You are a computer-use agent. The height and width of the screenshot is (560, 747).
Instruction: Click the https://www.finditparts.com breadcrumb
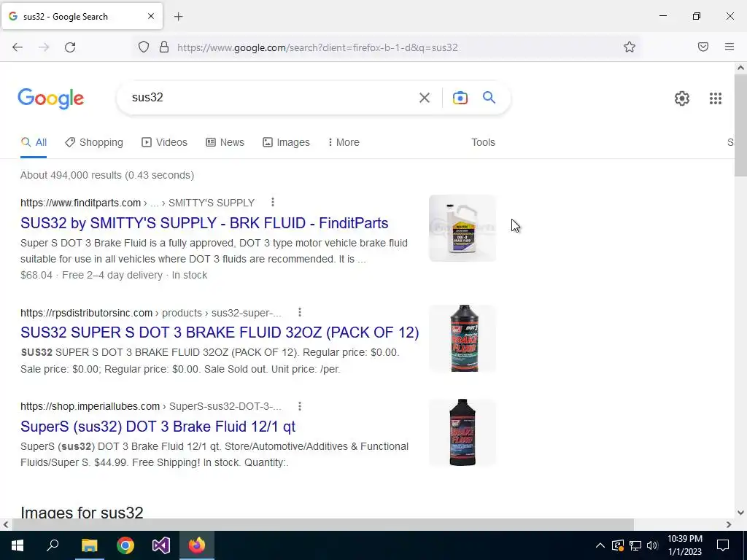pos(80,203)
